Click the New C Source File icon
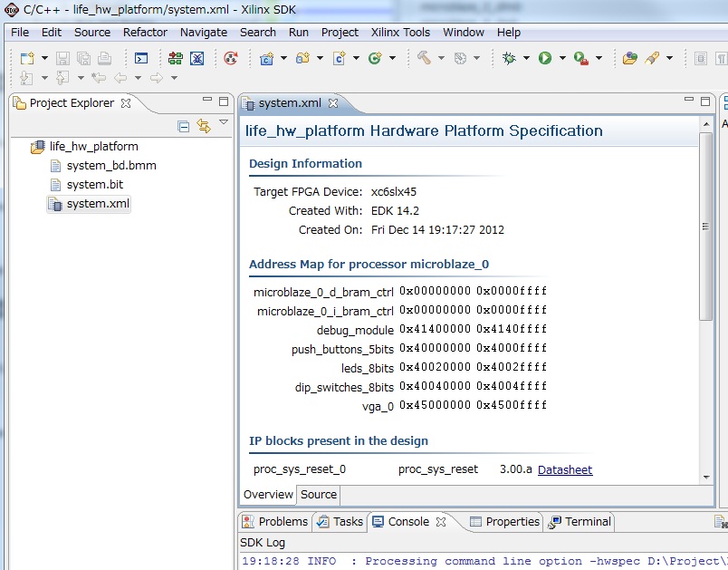Image resolution: width=728 pixels, height=570 pixels. [x=340, y=58]
